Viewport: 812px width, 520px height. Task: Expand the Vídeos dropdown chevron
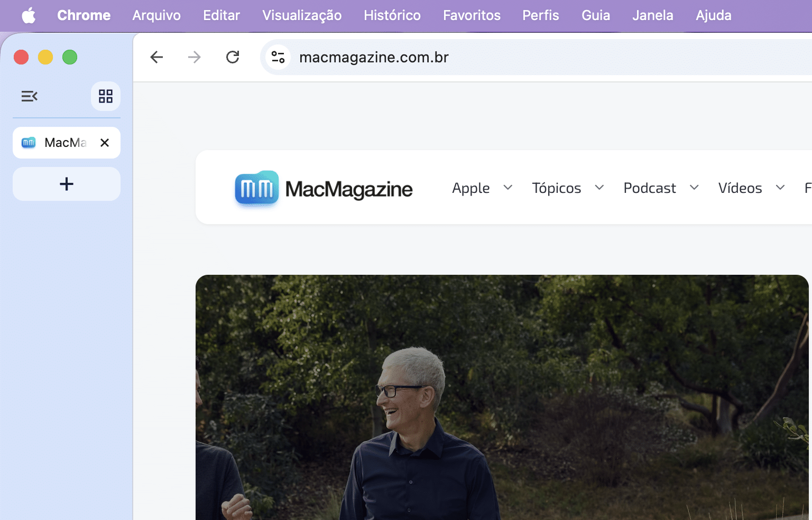point(780,188)
